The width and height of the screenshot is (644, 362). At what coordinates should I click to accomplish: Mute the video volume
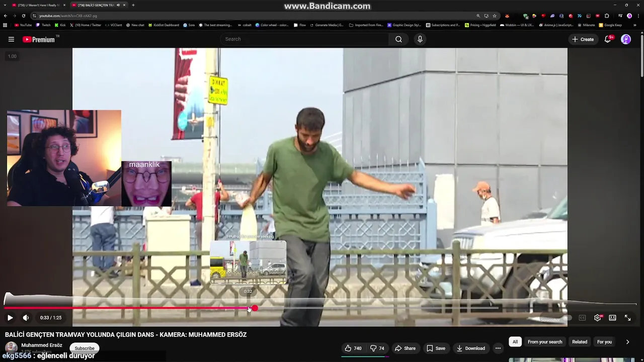tap(26, 318)
